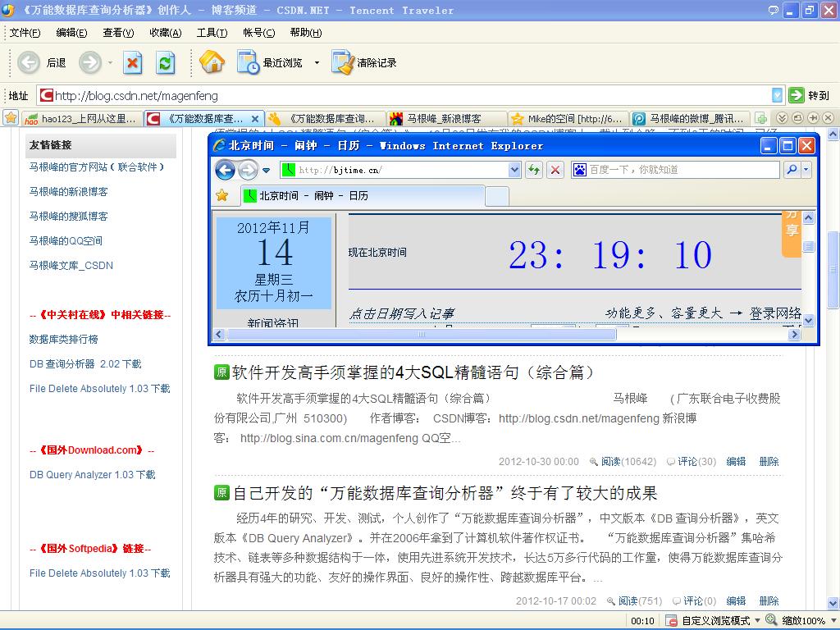Click the Back arrow in Tencent Traveler
Screen dimensions: 840x630
coord(29,62)
